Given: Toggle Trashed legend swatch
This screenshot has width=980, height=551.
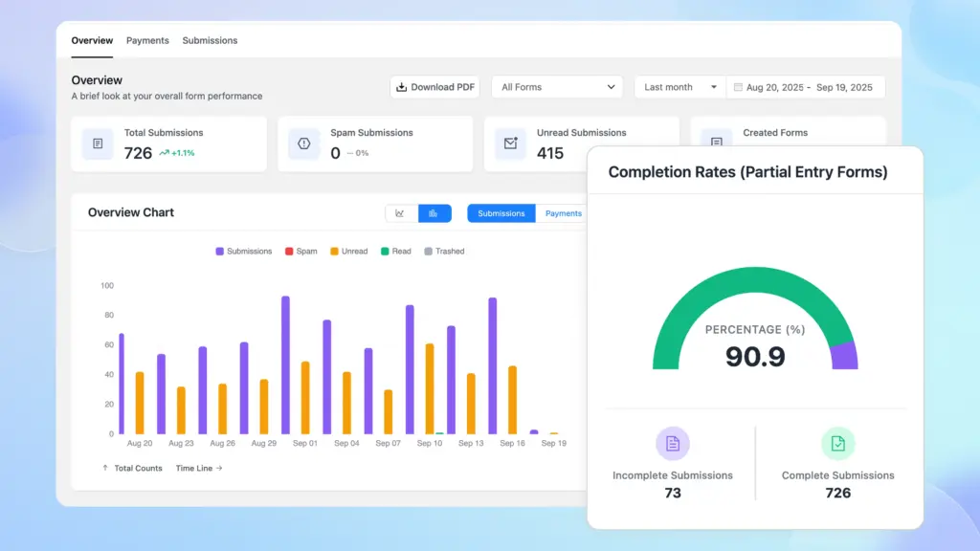Looking at the screenshot, I should [x=428, y=252].
